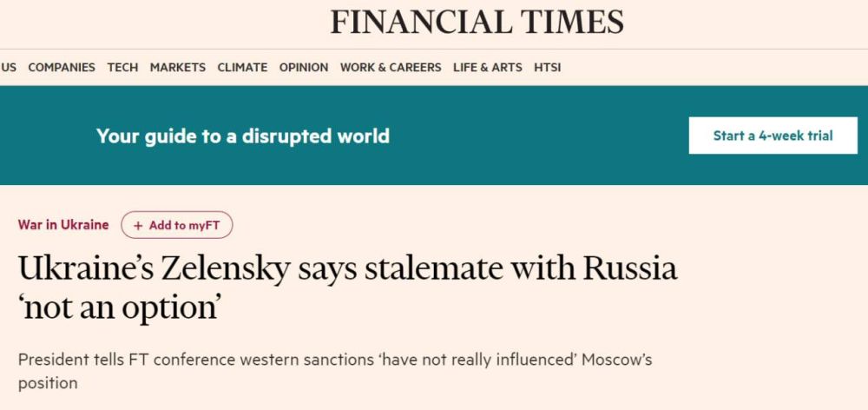
Task: Select Markets in the navigation bar
Action: (x=177, y=67)
